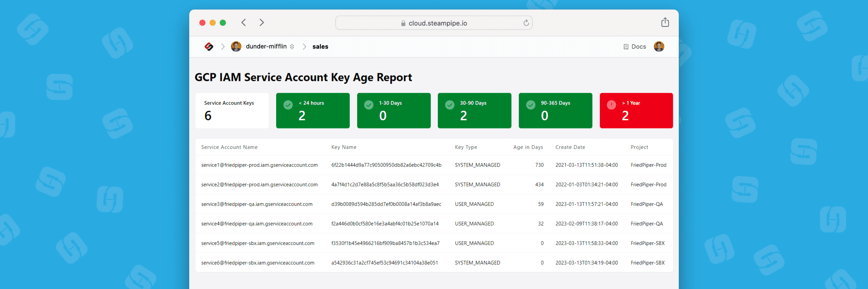Click FriedPiper-SBX project in service6 row
Viewport: 868px width, 289px height.
coord(647,262)
